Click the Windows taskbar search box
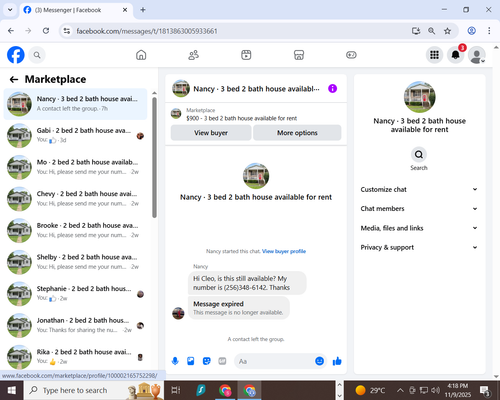This screenshot has width=500, height=400. (x=94, y=390)
